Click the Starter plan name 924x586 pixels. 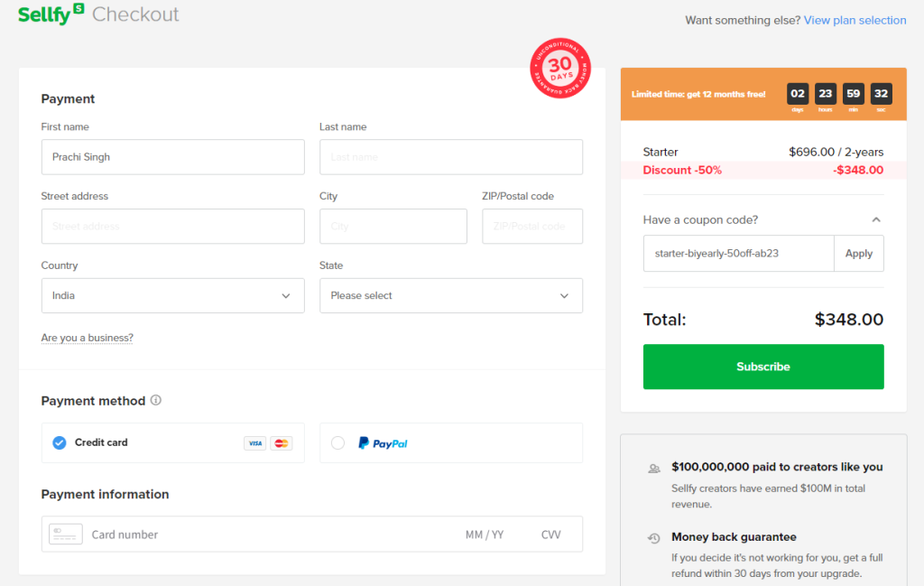(661, 152)
